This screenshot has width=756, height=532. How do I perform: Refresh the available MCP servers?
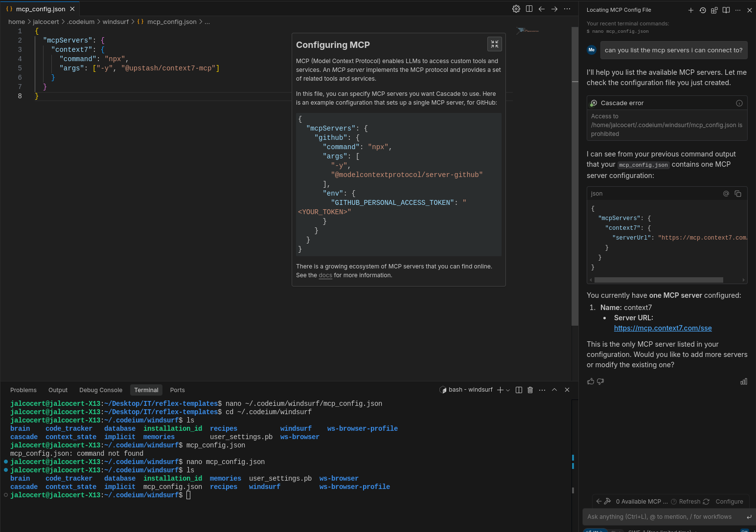point(694,502)
